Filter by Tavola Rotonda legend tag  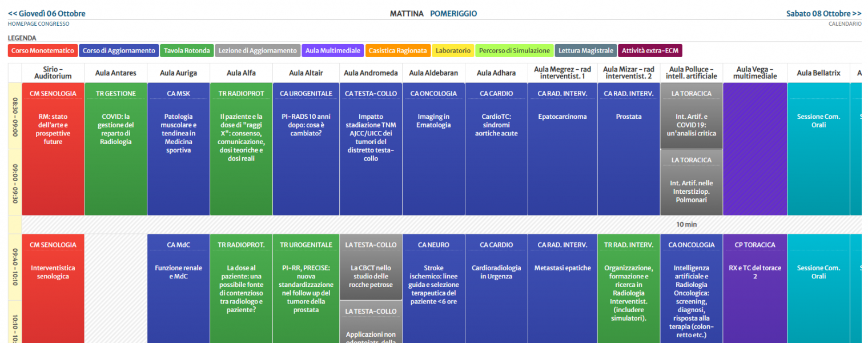click(x=187, y=51)
